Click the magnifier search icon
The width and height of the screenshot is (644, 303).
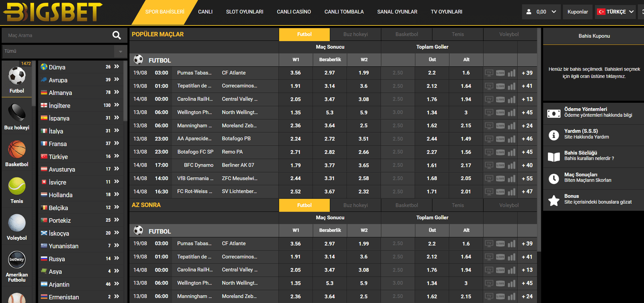pos(117,35)
